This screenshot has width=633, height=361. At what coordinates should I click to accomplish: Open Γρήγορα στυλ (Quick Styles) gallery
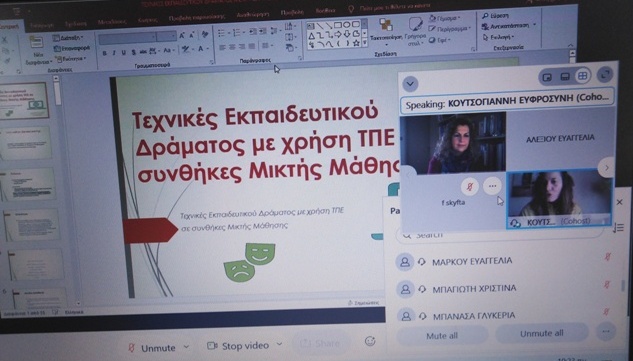(416, 31)
